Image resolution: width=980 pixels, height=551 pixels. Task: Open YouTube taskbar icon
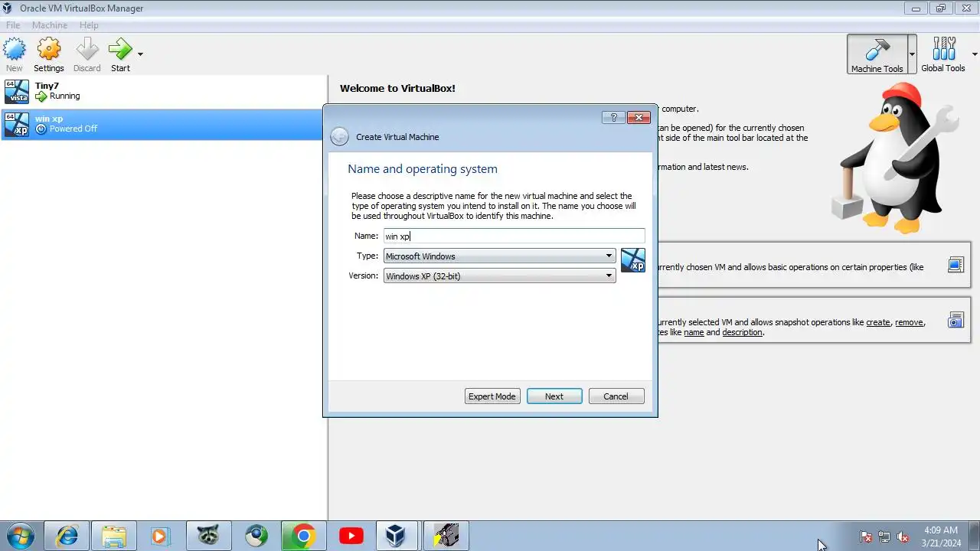pos(351,536)
